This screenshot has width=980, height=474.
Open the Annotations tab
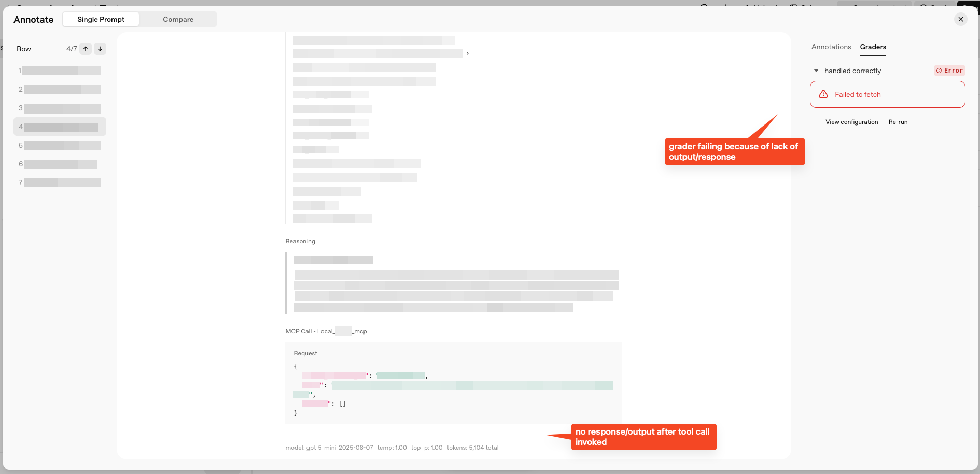click(831, 47)
